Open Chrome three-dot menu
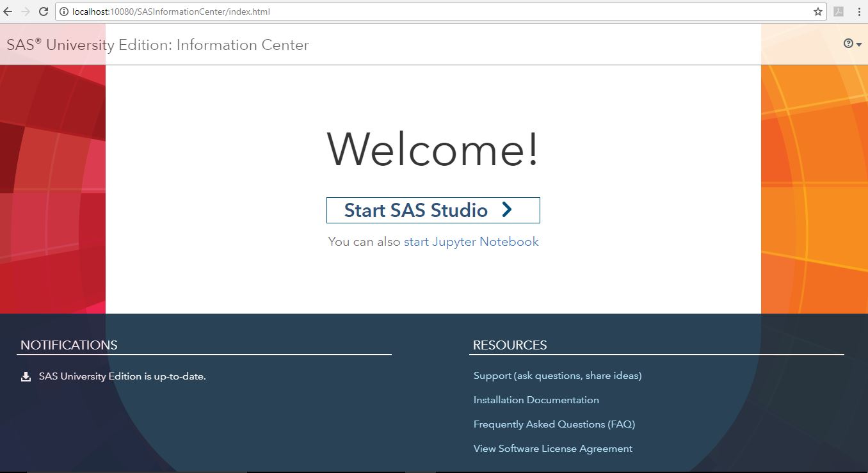This screenshot has width=868, height=473. pos(858,12)
